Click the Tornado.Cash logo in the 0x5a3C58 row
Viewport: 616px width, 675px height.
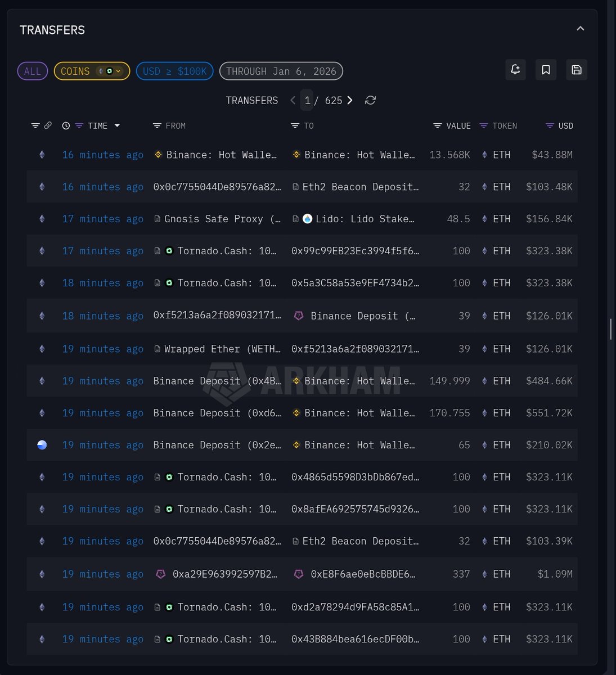(x=169, y=283)
